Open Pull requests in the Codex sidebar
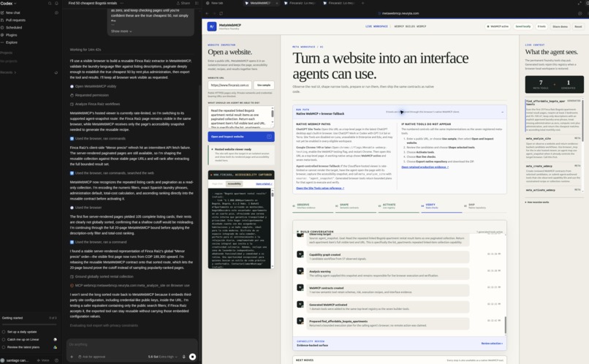The image size is (589, 364). pyautogui.click(x=15, y=20)
